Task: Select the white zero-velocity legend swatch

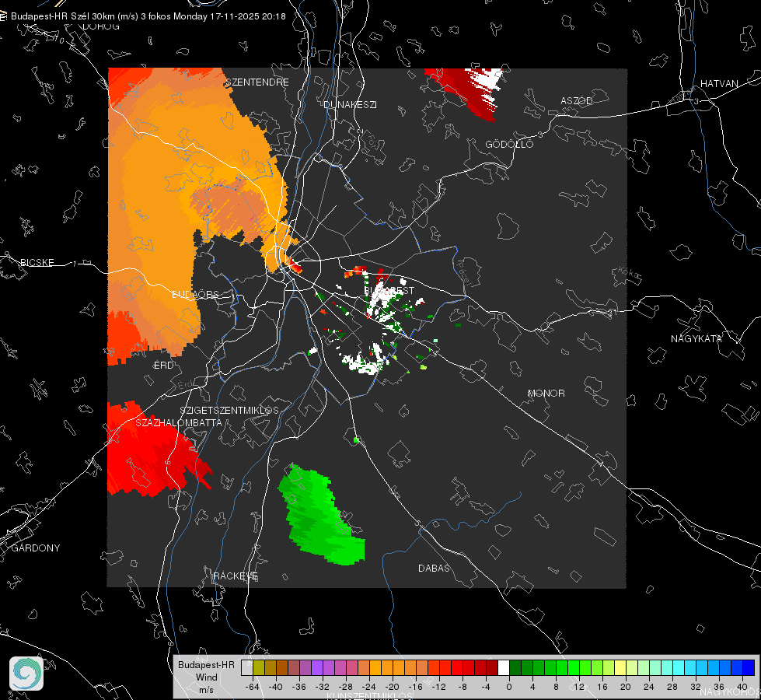Action: 504,668
